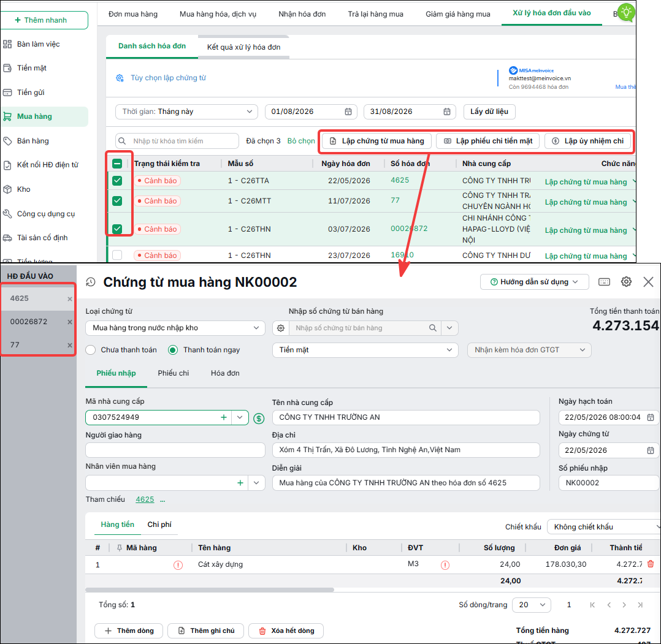Image resolution: width=661 pixels, height=644 pixels.
Task: Click gear icon beside sales voucher number field
Action: click(281, 328)
